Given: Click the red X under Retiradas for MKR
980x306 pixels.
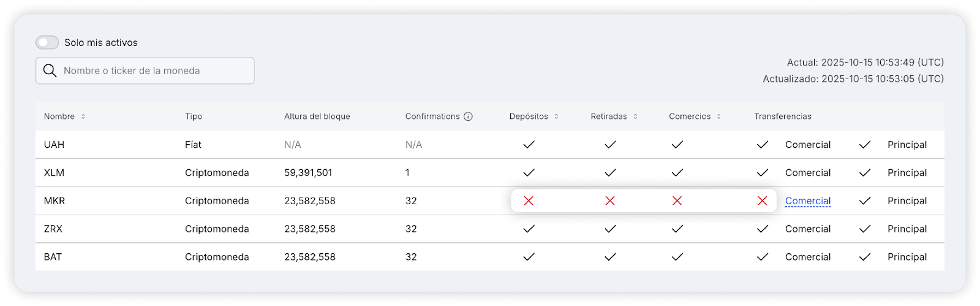Looking at the screenshot, I should point(610,201).
